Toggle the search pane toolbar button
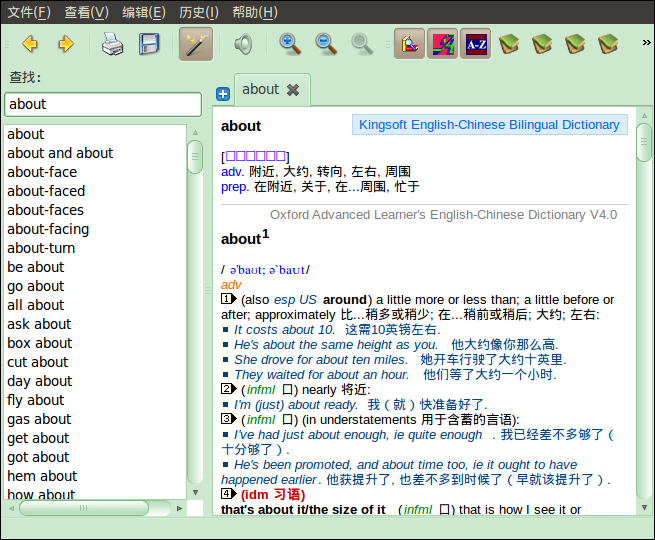The width and height of the screenshot is (655, 540). click(x=409, y=44)
